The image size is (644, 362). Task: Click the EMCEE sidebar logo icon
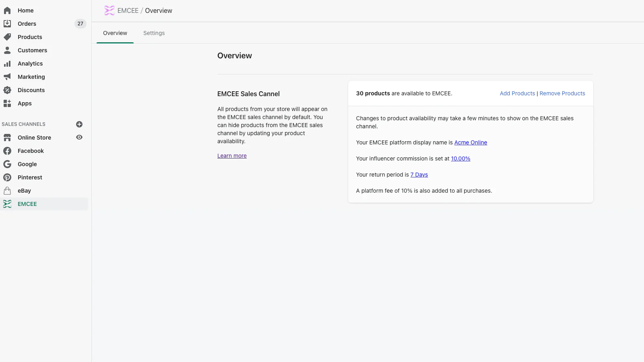pos(7,204)
